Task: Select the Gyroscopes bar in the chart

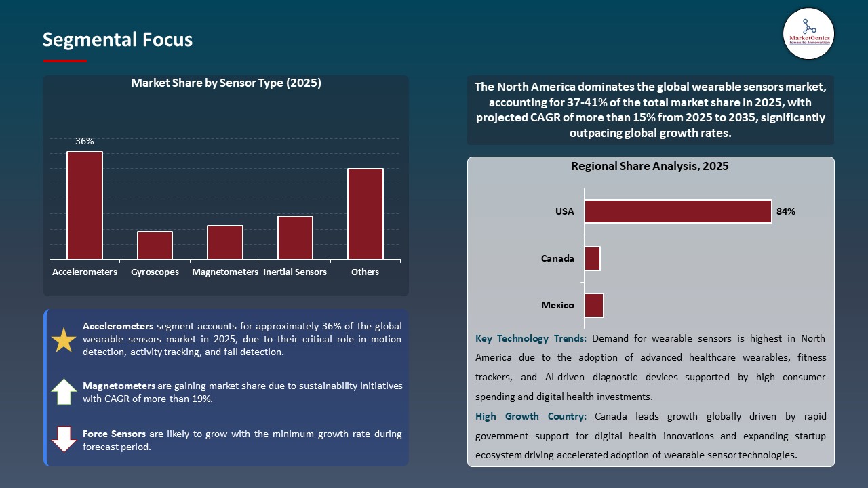Action: [x=155, y=245]
